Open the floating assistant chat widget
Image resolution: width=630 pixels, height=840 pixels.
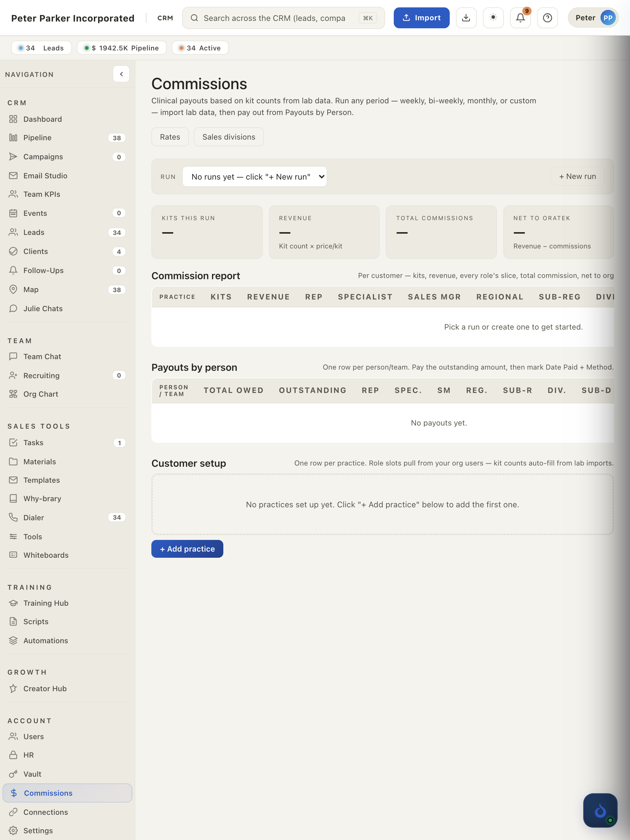click(x=600, y=810)
